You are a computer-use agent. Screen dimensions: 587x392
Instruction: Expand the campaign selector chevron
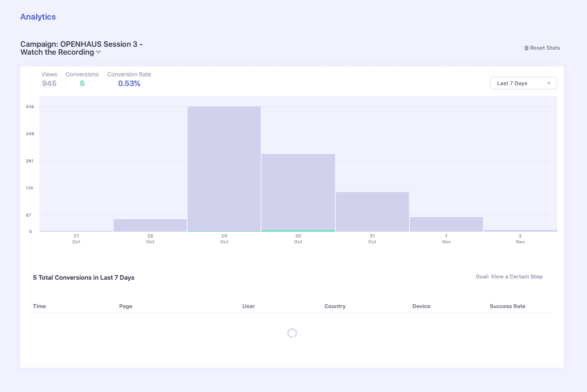99,52
